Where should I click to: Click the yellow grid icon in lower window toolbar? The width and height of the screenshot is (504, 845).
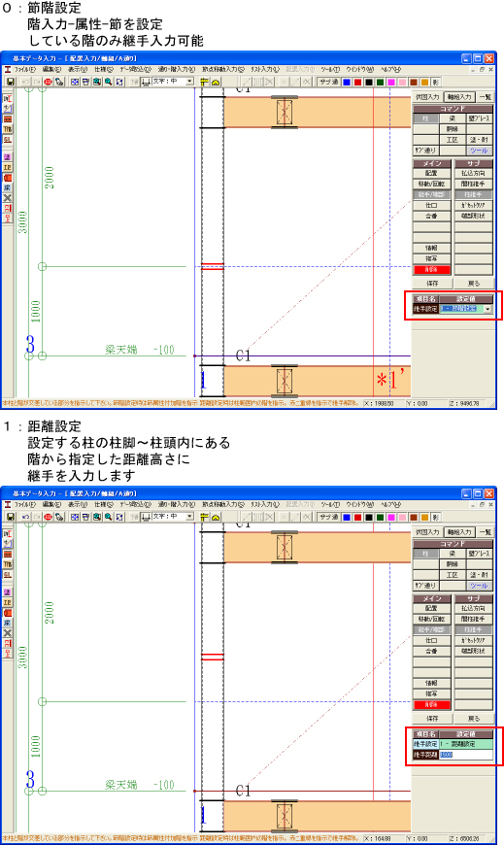204,517
